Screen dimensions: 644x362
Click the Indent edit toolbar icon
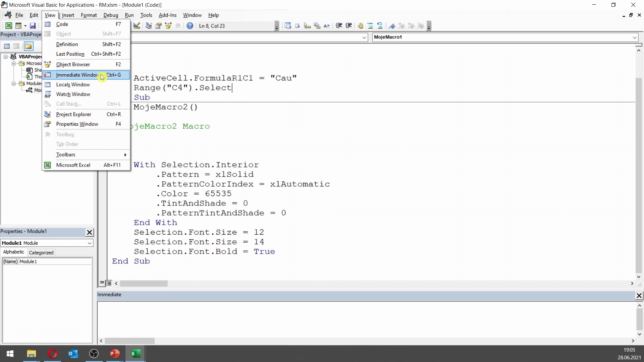[x=339, y=26]
